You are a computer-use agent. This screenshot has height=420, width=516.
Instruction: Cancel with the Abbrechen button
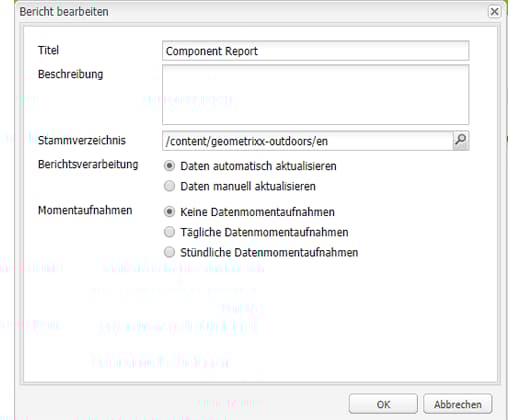(458, 404)
